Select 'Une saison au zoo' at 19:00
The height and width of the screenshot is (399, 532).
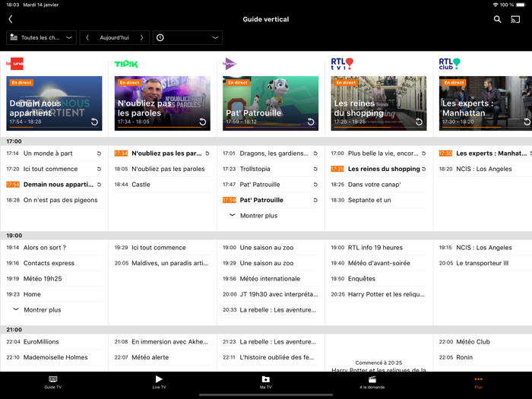coord(271,248)
